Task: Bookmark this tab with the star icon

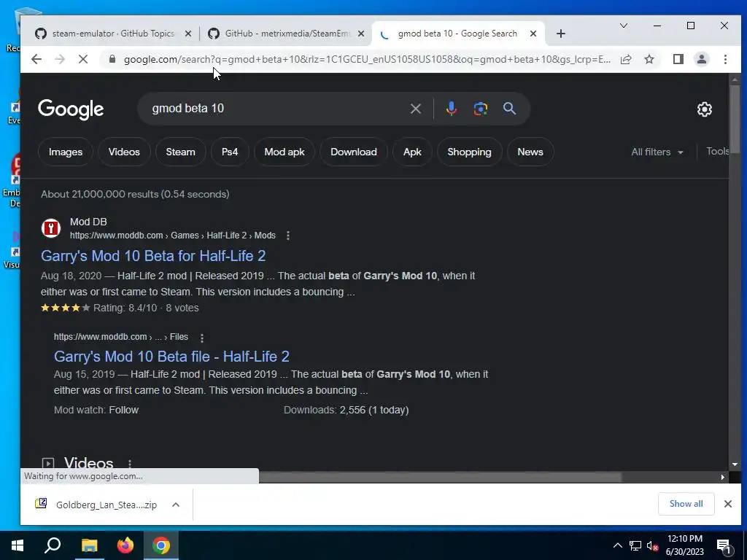Action: (649, 59)
